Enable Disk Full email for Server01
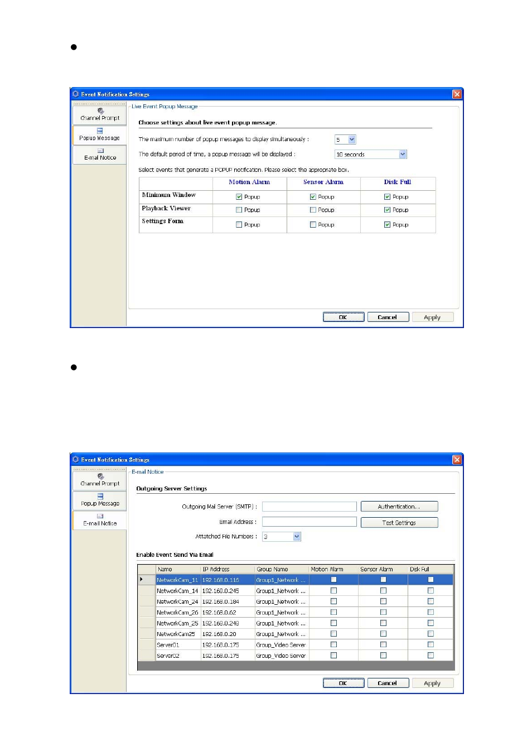 coord(431,644)
